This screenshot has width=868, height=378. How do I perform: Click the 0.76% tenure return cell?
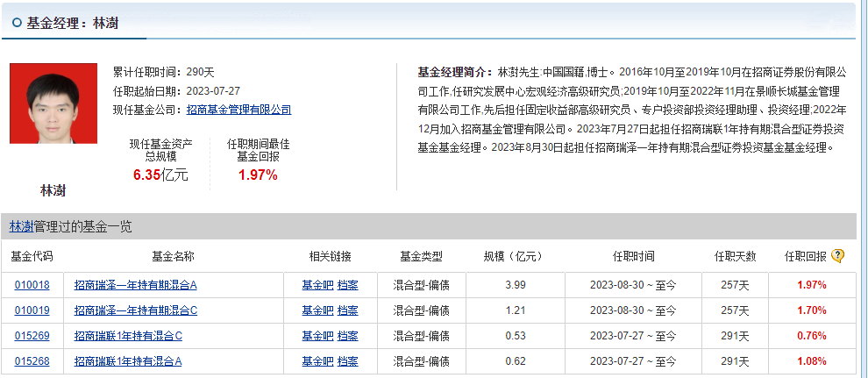tap(812, 336)
